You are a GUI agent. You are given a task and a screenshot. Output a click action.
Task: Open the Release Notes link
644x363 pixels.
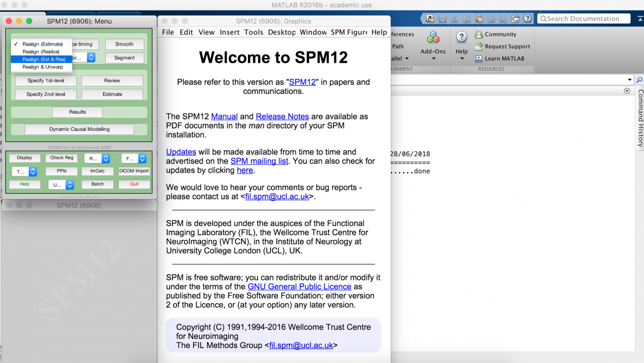[282, 116]
